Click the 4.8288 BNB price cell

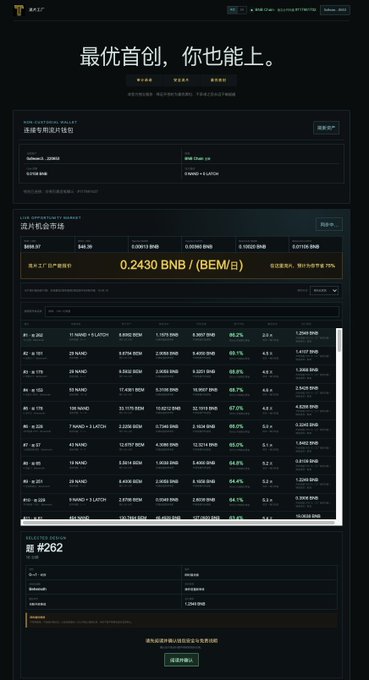pyautogui.click(x=307, y=406)
